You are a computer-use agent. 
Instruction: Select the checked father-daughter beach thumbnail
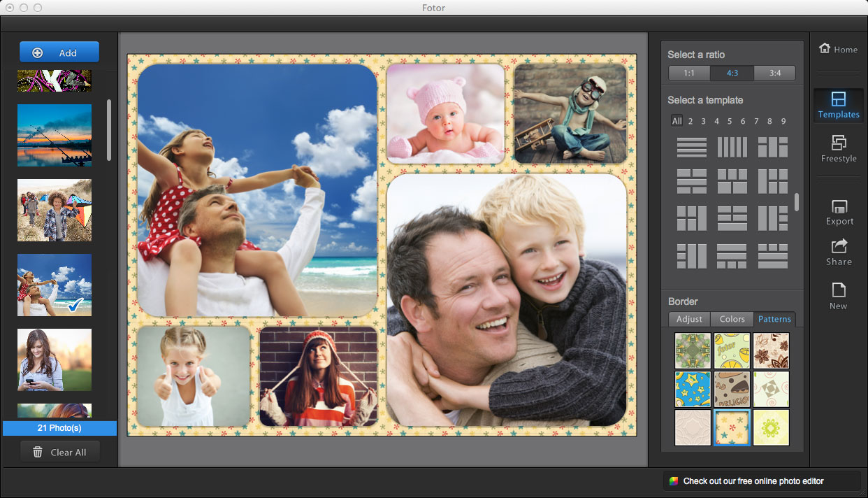pyautogui.click(x=55, y=285)
